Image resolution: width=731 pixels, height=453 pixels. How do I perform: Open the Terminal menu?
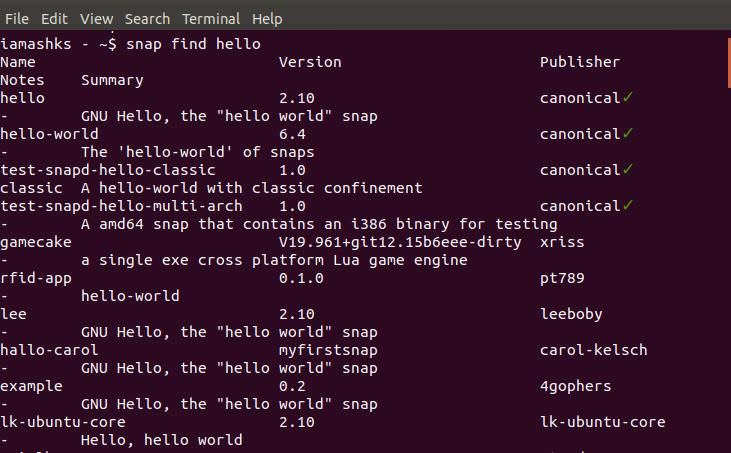click(x=211, y=19)
